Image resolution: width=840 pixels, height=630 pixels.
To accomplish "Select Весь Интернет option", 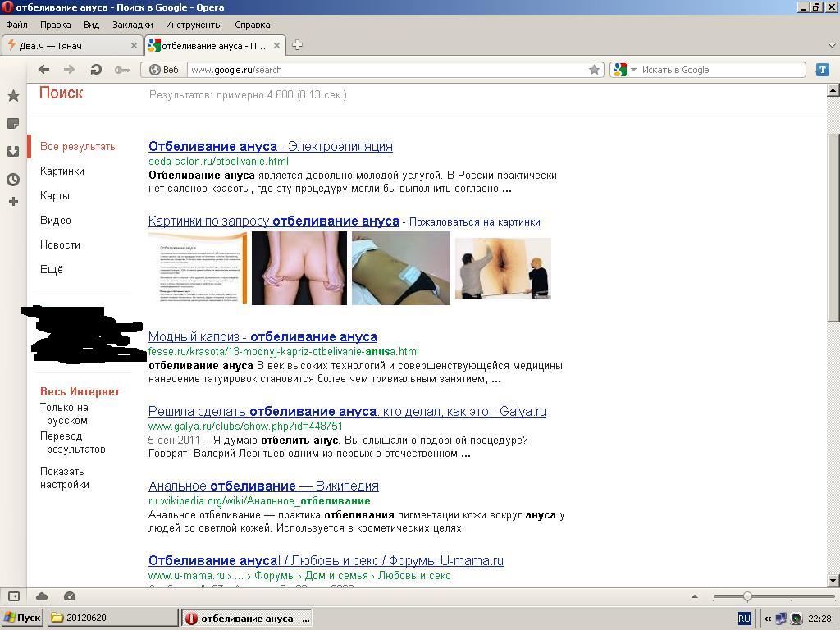I will point(80,392).
